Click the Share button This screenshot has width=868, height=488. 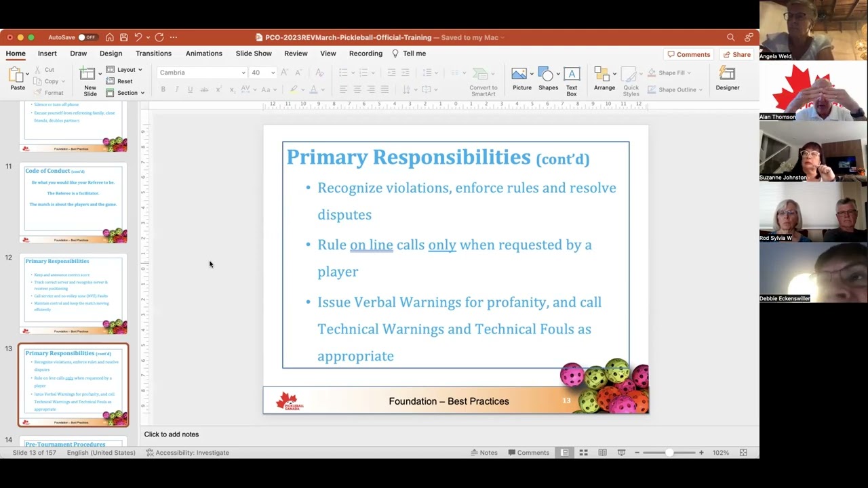737,54
